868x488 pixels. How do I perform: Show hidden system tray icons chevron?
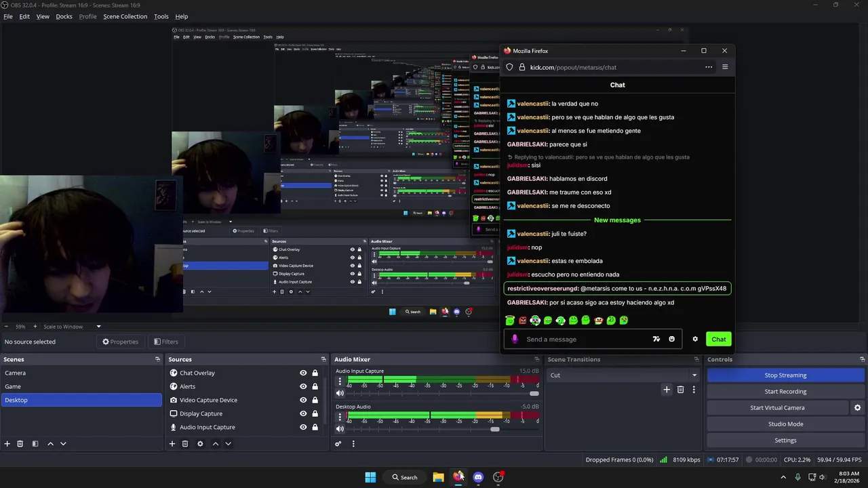[x=783, y=477]
